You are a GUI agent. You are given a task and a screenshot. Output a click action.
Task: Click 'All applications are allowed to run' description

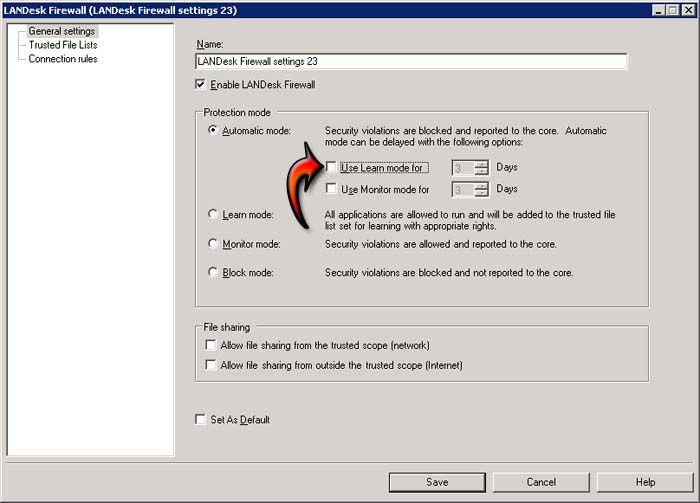tap(470, 220)
